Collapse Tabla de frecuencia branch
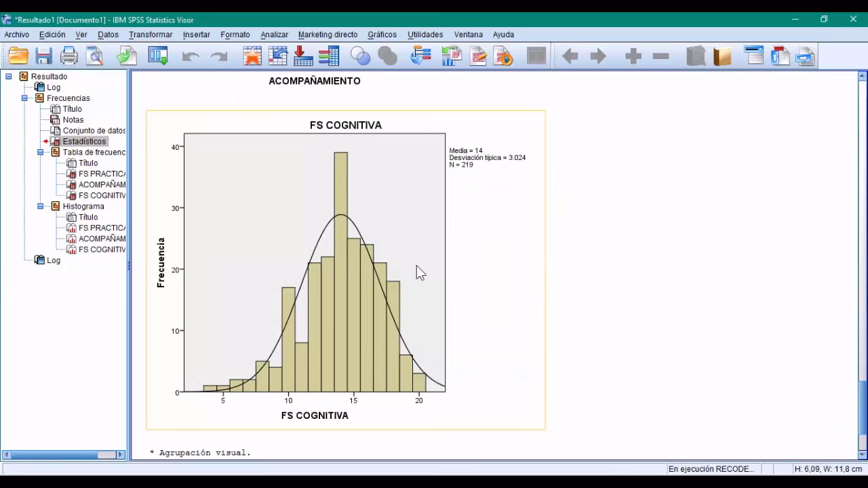Screen dimensions: 868x488 tap(41, 152)
